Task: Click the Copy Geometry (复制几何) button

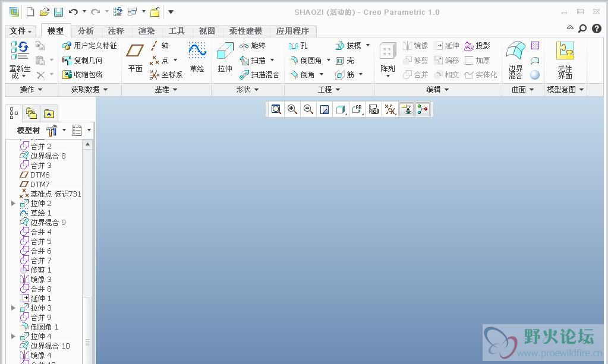Action: pos(82,60)
